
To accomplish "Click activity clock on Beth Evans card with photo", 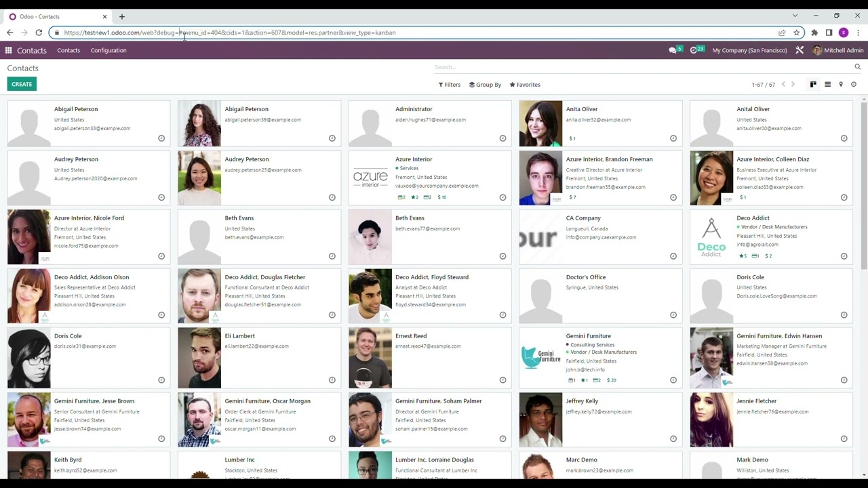I will point(502,256).
